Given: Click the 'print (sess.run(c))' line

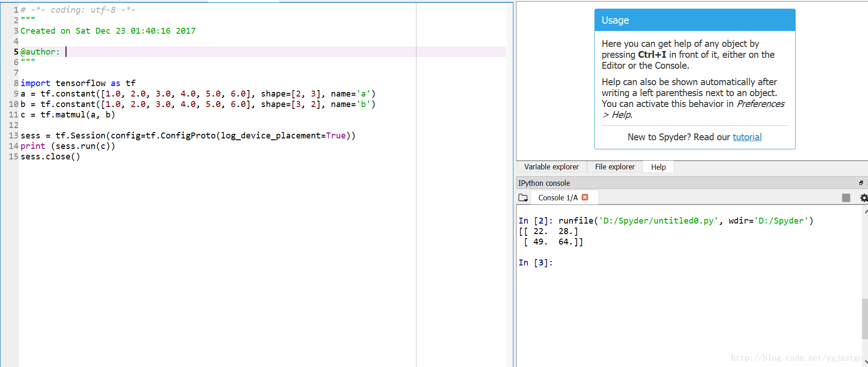Looking at the screenshot, I should [x=68, y=146].
